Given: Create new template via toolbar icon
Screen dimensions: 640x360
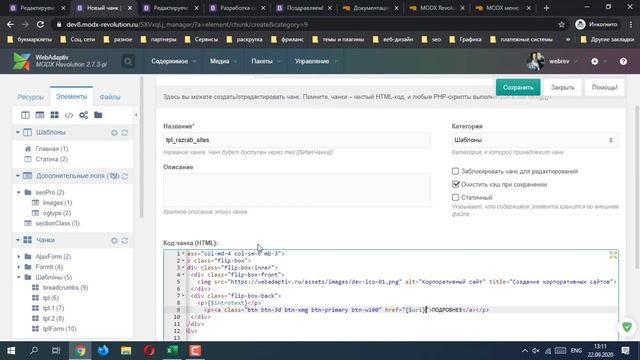Looking at the screenshot, I should 25,115.
